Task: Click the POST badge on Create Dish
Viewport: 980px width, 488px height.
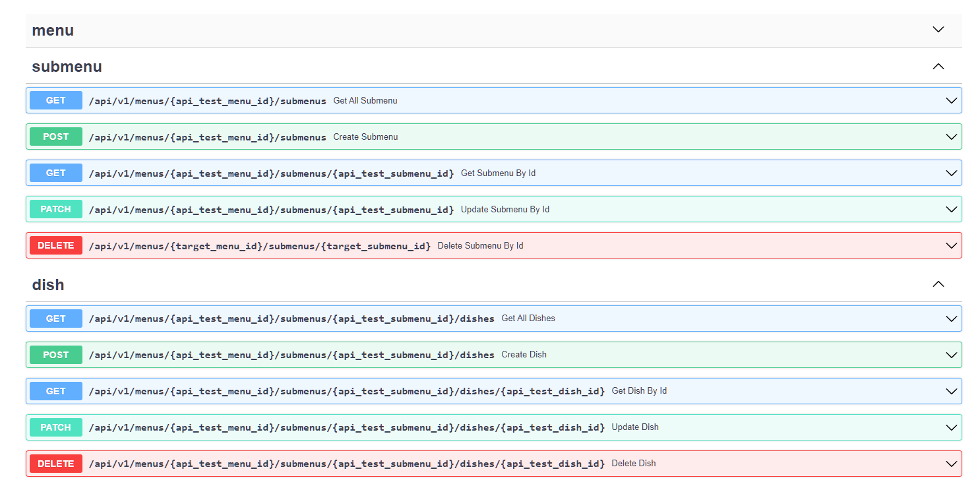Action: coord(55,354)
